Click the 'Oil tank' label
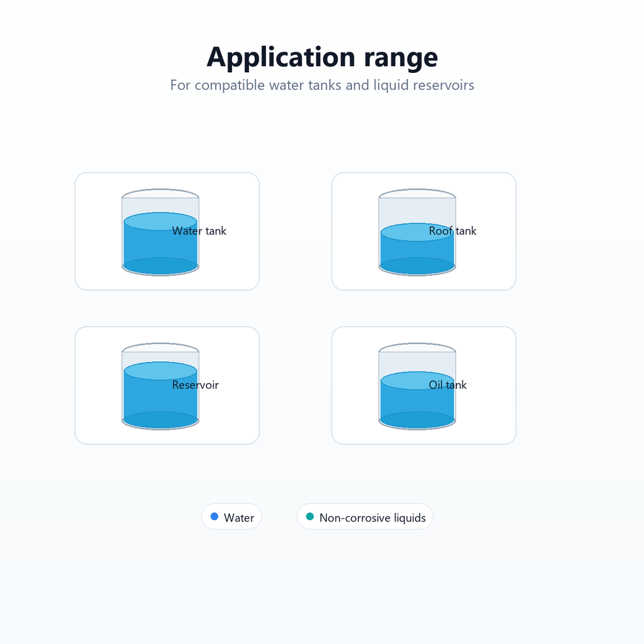Screen dimensions: 644x644 coord(447,385)
